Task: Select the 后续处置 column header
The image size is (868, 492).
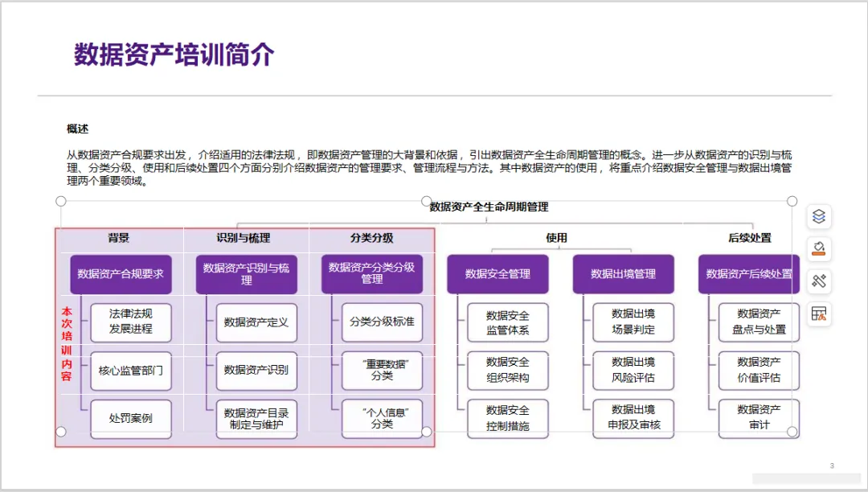Action: [750, 238]
